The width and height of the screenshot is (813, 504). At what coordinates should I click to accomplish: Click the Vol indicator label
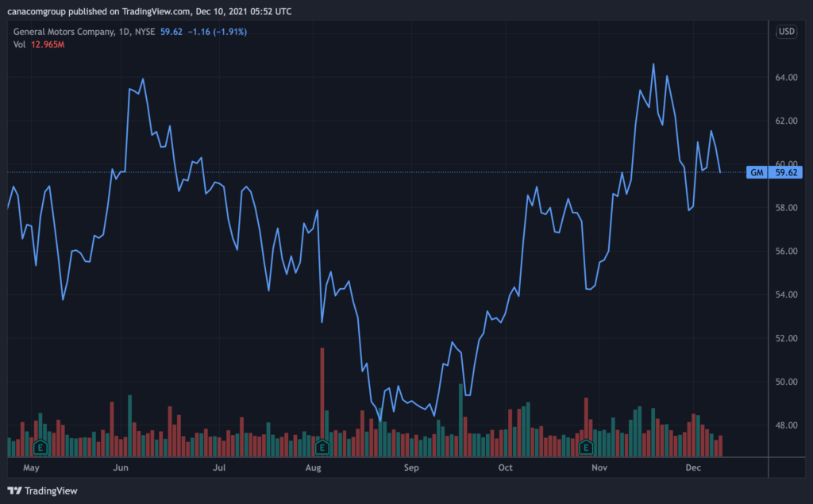(19, 44)
